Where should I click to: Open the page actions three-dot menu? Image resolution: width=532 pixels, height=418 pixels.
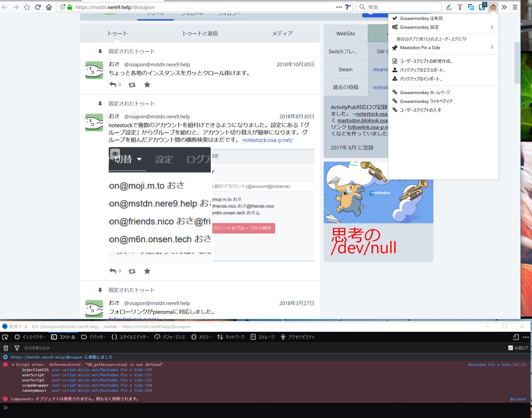(x=339, y=7)
